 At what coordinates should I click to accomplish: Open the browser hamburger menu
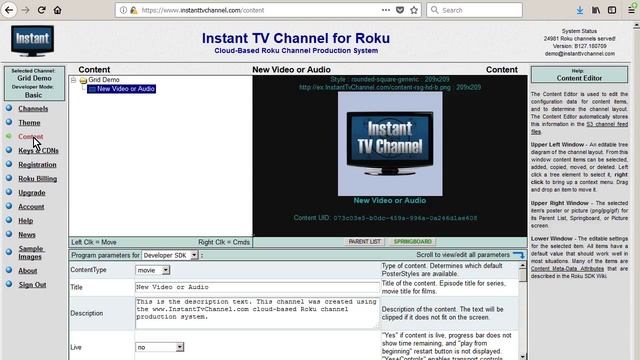pyautogui.click(x=632, y=10)
